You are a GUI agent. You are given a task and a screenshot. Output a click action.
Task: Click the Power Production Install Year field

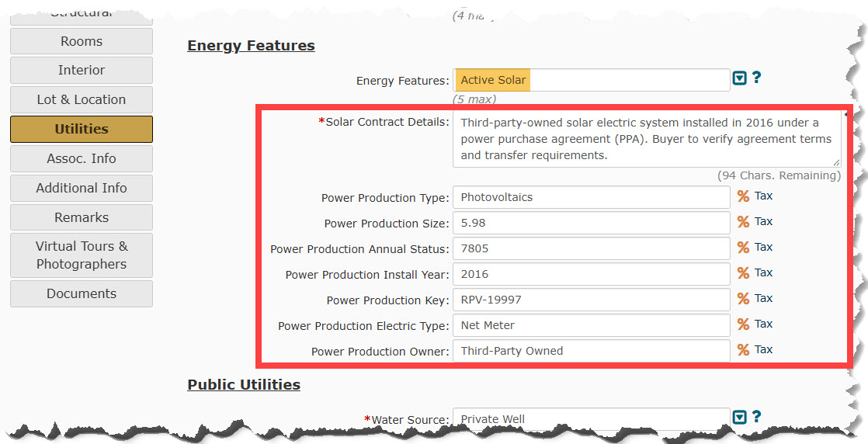[591, 274]
